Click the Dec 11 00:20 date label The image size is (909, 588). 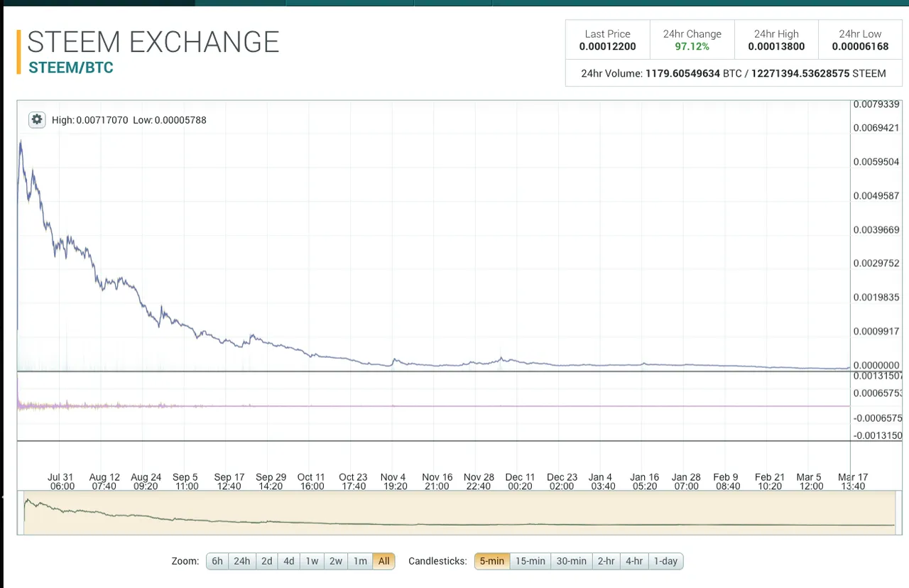(x=520, y=481)
